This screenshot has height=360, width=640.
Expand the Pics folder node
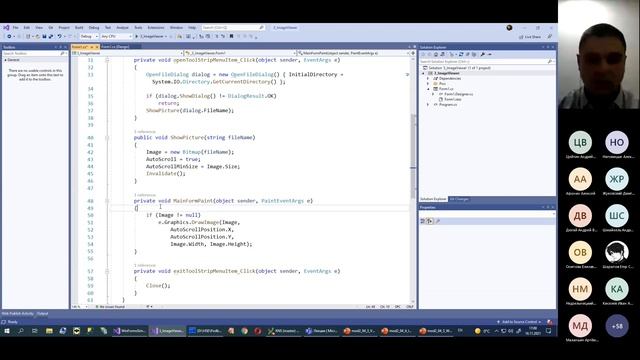[x=428, y=84]
